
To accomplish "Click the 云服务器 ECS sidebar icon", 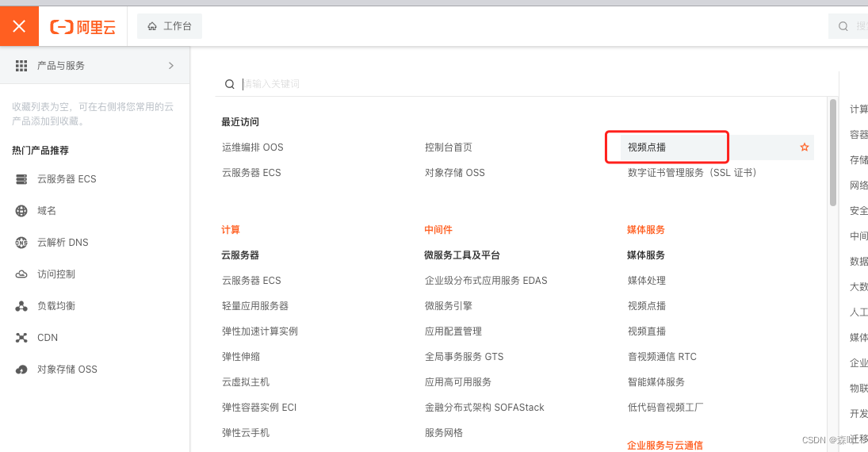I will (21, 179).
